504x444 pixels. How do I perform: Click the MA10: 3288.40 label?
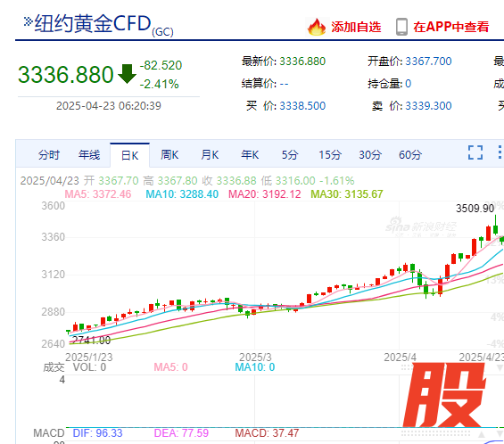[x=182, y=194]
